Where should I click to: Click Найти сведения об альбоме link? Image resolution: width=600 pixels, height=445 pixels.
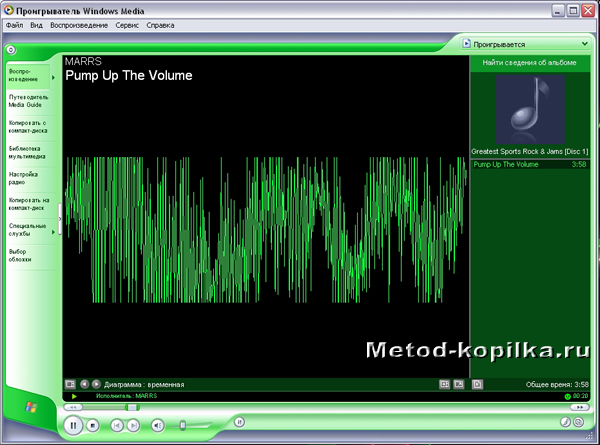529,63
